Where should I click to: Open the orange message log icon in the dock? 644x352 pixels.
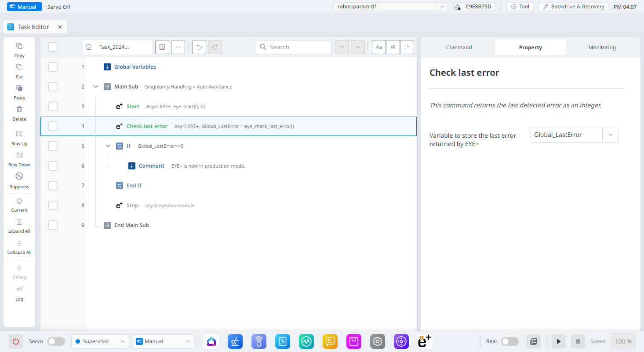tap(331, 341)
